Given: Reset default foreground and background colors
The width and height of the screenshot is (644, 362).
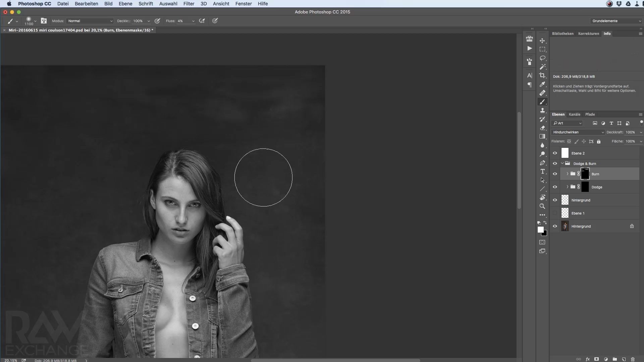Looking at the screenshot, I should (x=539, y=223).
